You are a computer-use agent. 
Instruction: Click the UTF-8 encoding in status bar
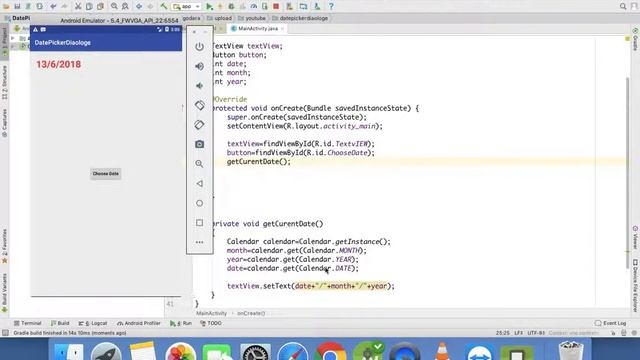tap(536, 333)
